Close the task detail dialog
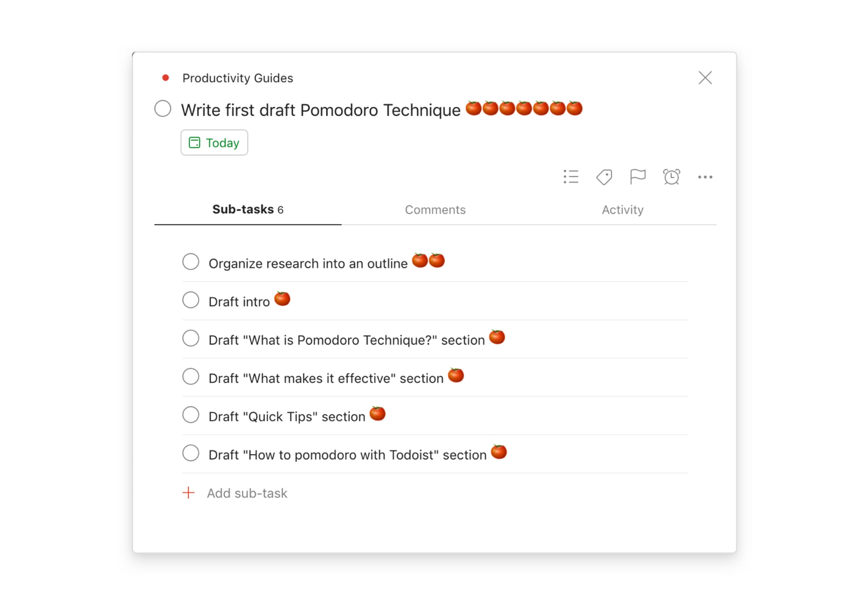This screenshot has height=605, width=868. [x=705, y=78]
